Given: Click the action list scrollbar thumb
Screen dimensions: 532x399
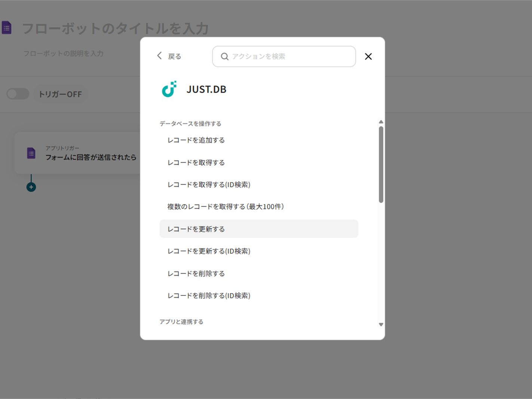Looking at the screenshot, I should [381, 165].
